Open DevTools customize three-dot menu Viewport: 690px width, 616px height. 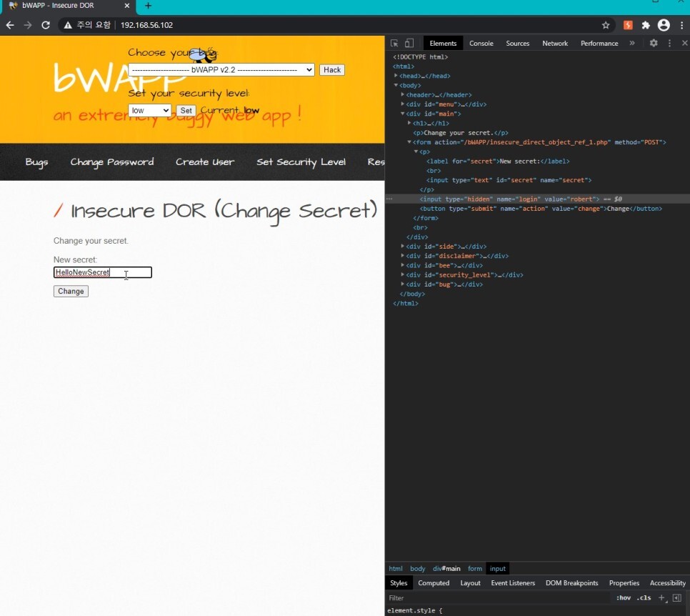(x=669, y=43)
